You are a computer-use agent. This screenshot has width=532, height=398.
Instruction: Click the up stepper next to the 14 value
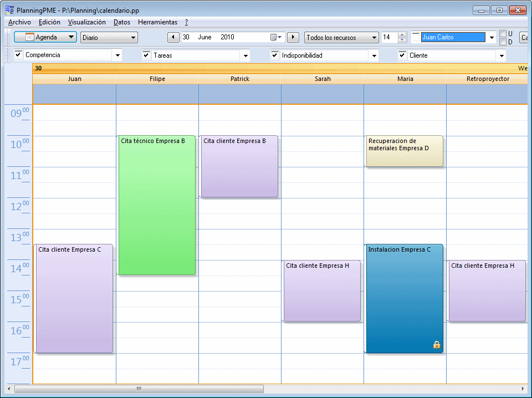tap(402, 34)
